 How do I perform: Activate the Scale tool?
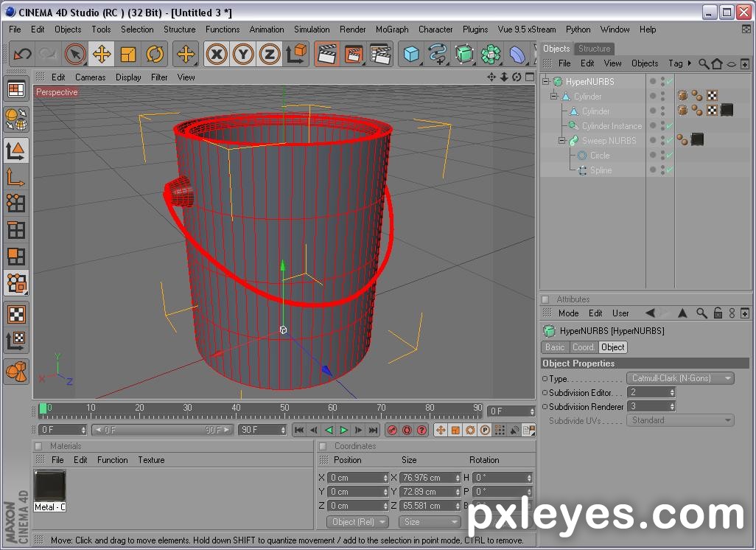(x=128, y=54)
